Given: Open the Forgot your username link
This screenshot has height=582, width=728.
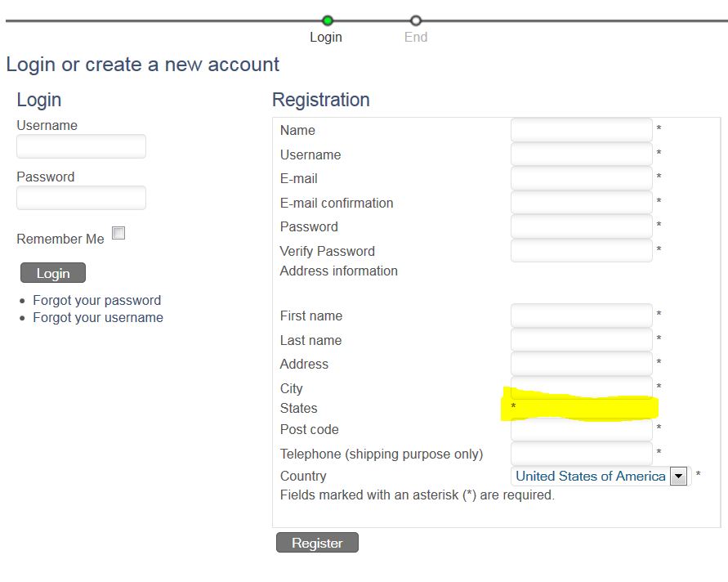Looking at the screenshot, I should (97, 317).
